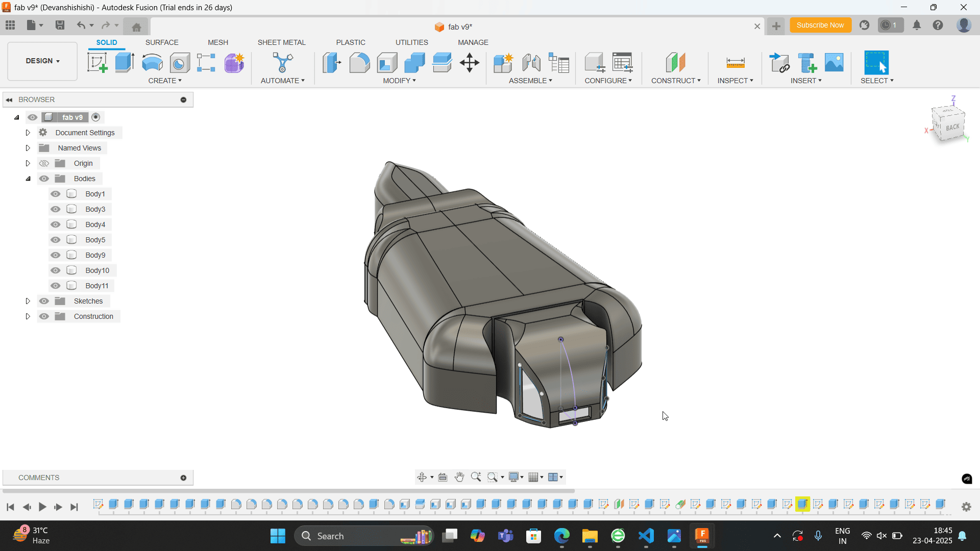
Task: Select the Shell tool
Action: click(387, 63)
